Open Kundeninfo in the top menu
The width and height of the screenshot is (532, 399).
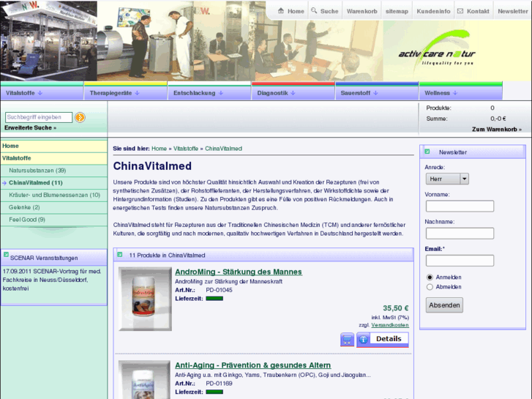tap(433, 11)
